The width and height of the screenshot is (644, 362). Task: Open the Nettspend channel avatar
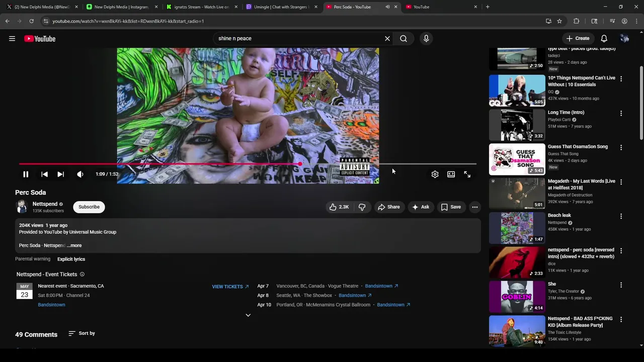pyautogui.click(x=22, y=207)
